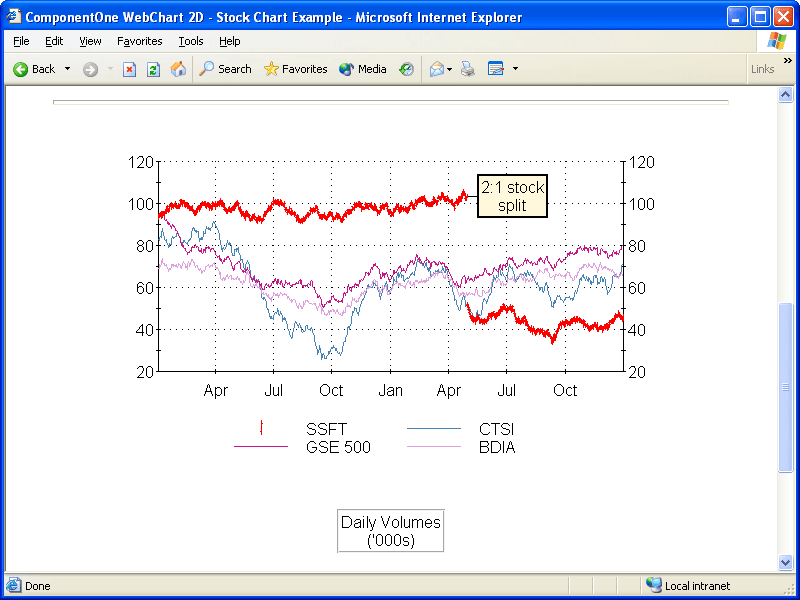The height and width of the screenshot is (600, 800).
Task: Open the Favorites menu
Action: pyautogui.click(x=139, y=41)
